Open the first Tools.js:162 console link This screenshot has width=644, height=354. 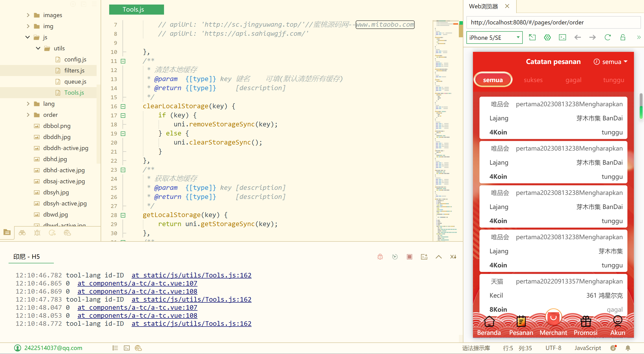[x=191, y=275]
